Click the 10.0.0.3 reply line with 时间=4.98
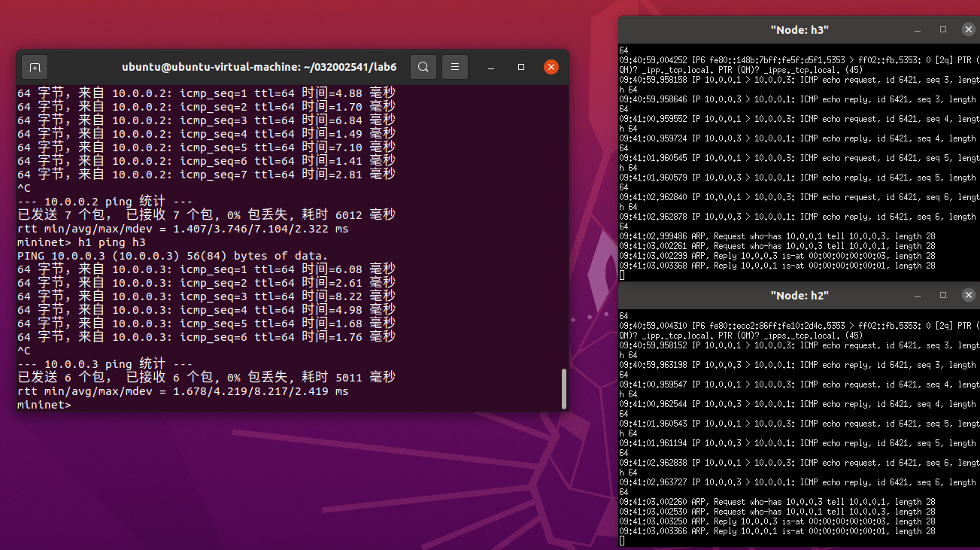The image size is (980, 550). (x=206, y=309)
